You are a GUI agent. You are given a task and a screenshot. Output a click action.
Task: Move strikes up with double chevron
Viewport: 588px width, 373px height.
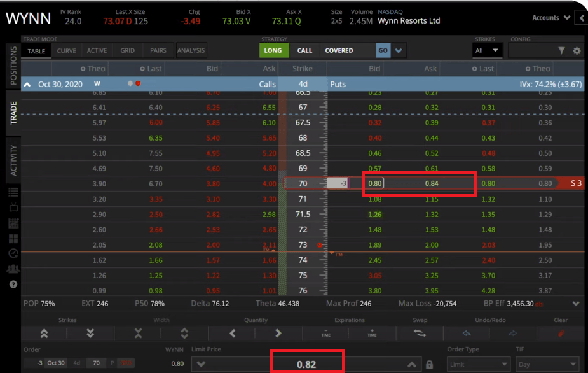coord(44,333)
